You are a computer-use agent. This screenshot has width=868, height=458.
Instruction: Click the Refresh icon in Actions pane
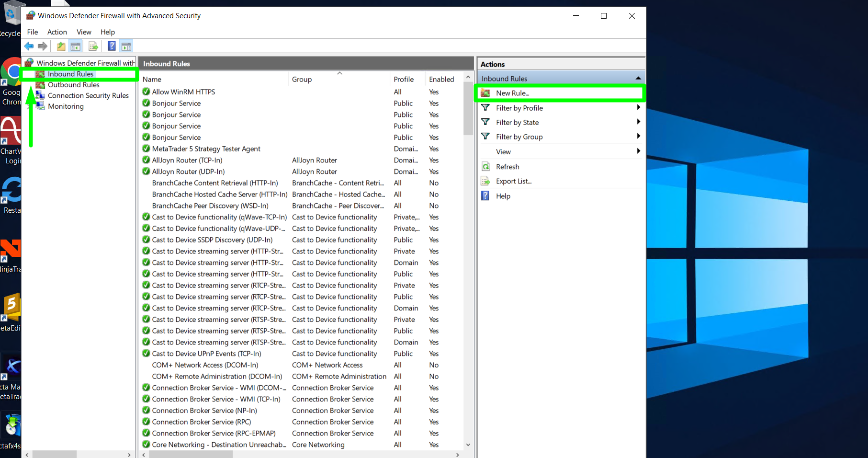pos(485,167)
